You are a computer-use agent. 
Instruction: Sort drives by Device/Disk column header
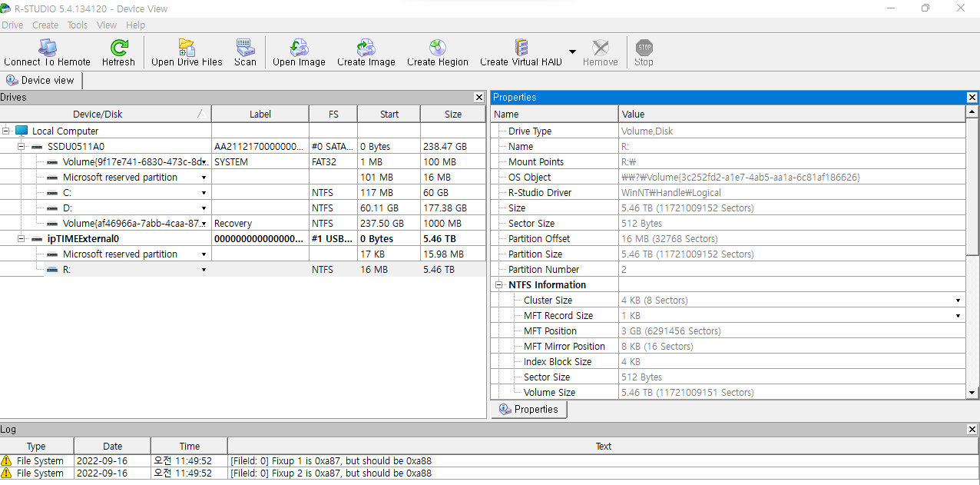(106, 114)
